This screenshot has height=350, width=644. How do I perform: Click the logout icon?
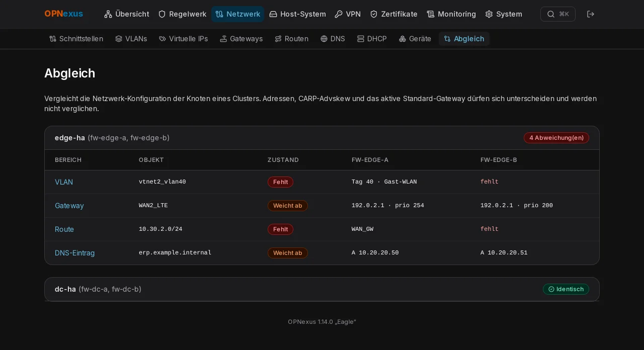[591, 14]
